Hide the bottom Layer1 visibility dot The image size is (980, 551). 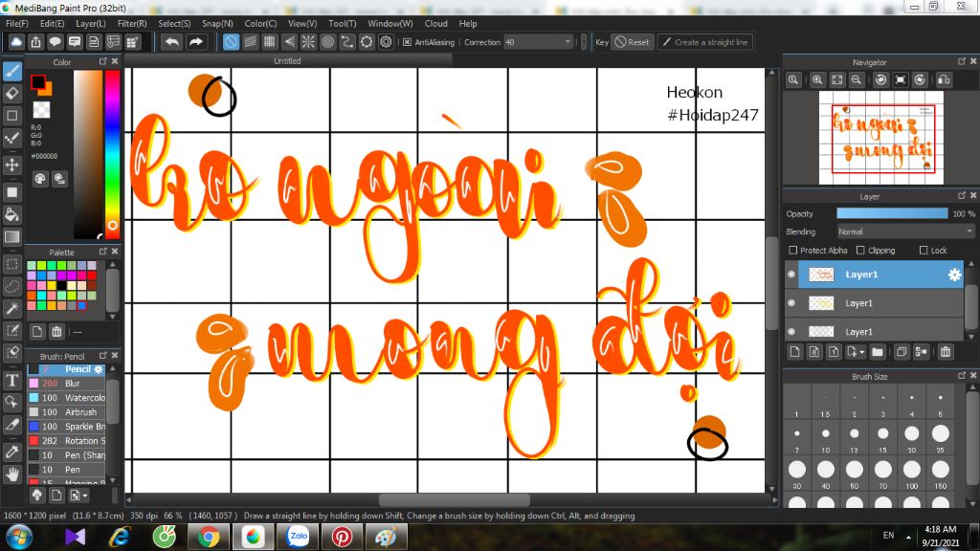point(791,332)
